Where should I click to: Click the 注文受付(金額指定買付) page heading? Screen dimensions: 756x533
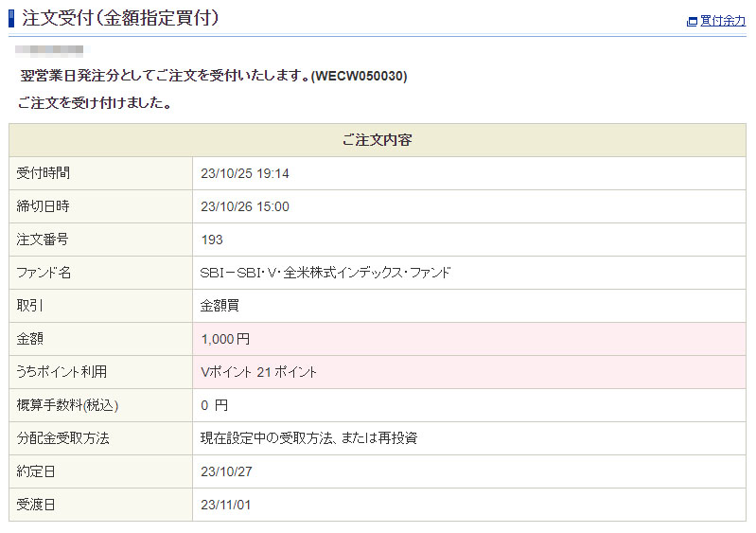pos(120,17)
